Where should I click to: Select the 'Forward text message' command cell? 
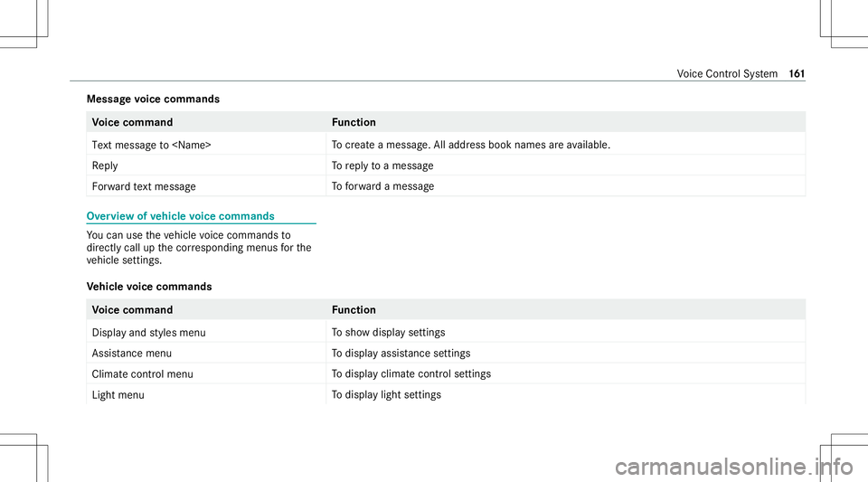tap(206, 186)
